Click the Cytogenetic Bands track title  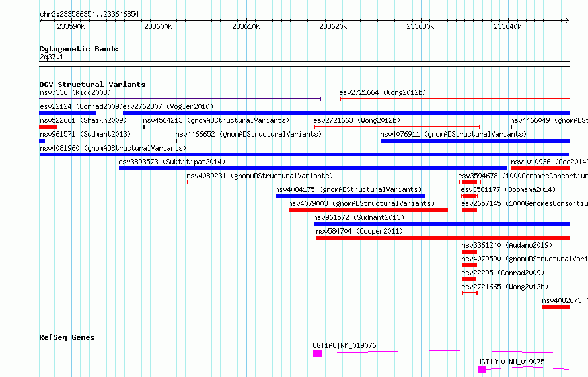tap(79, 49)
